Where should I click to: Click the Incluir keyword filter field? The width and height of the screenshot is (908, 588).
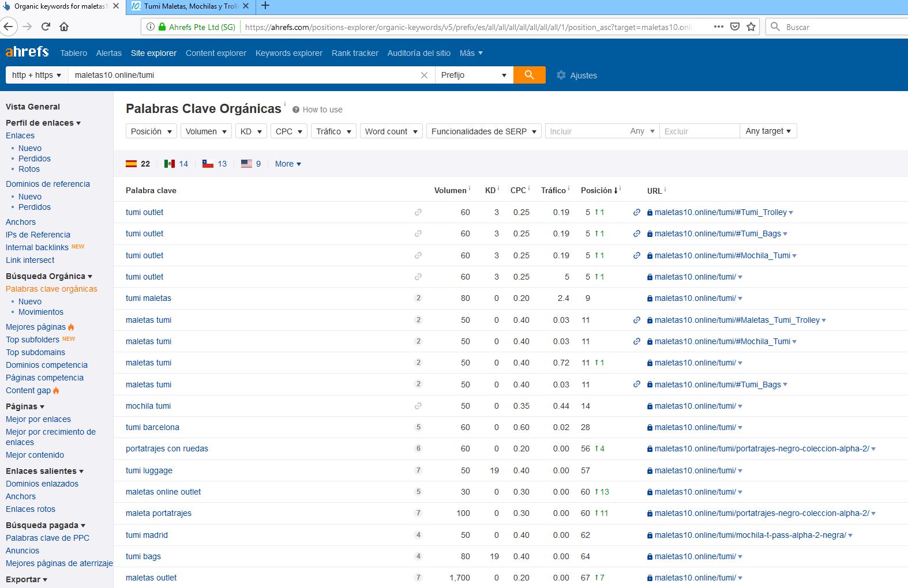click(x=585, y=131)
